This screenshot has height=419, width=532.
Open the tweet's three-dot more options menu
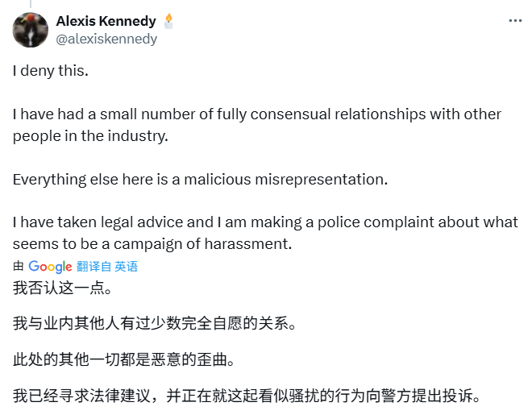pos(514,21)
